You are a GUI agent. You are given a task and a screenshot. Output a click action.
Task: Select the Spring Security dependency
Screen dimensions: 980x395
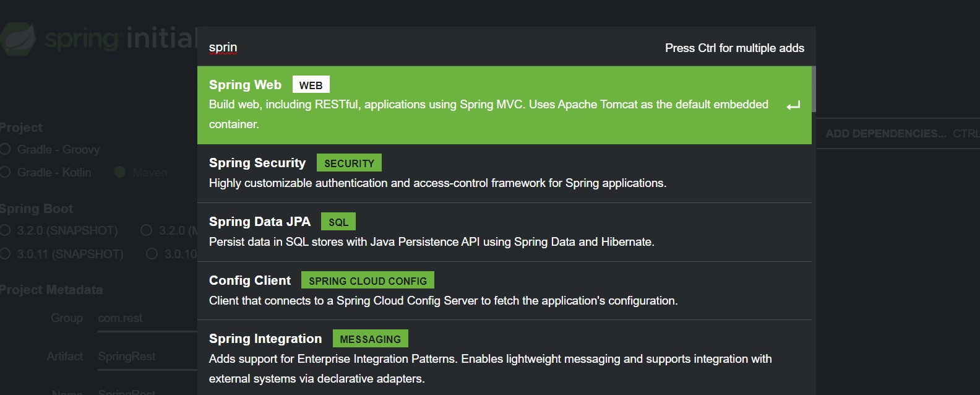pyautogui.click(x=504, y=173)
